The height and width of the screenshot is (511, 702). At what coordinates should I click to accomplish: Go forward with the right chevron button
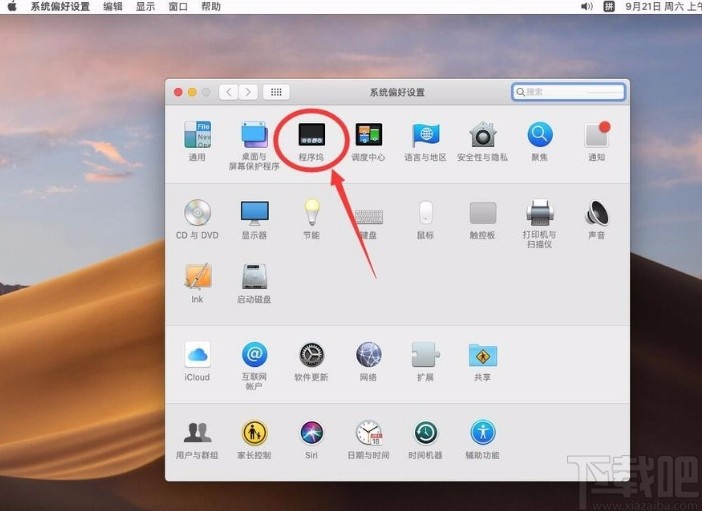tap(248, 92)
